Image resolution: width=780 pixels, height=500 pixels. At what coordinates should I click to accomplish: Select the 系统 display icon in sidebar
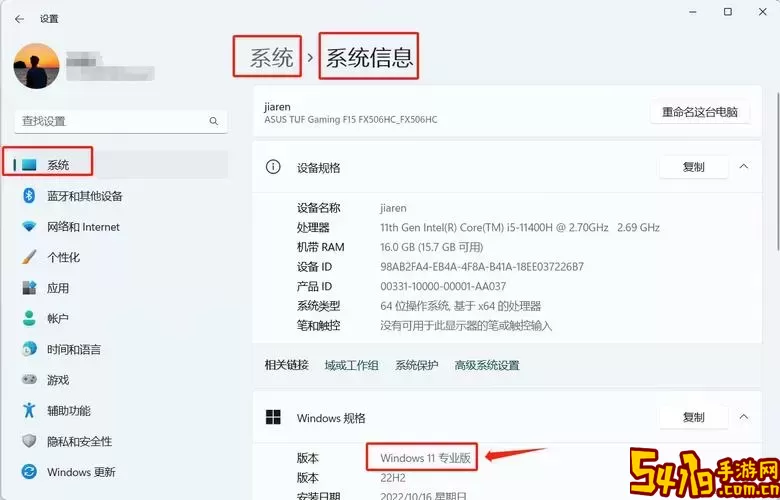click(x=29, y=165)
